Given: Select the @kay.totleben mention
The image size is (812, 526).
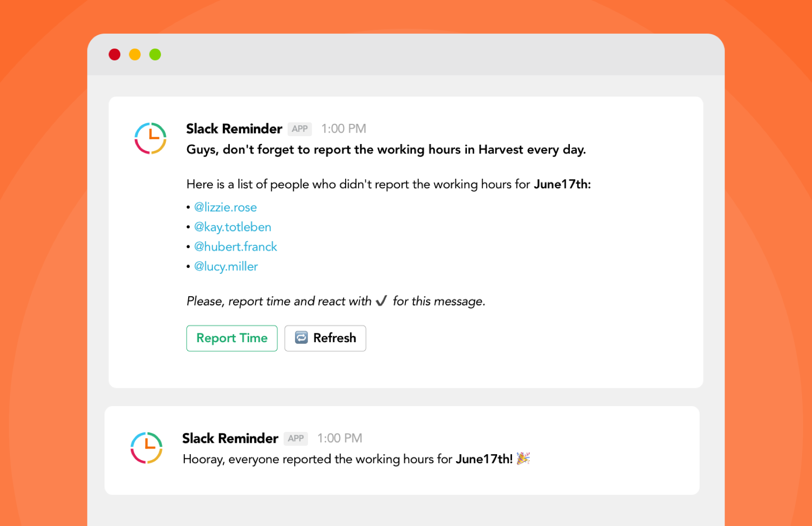Looking at the screenshot, I should 233,227.
